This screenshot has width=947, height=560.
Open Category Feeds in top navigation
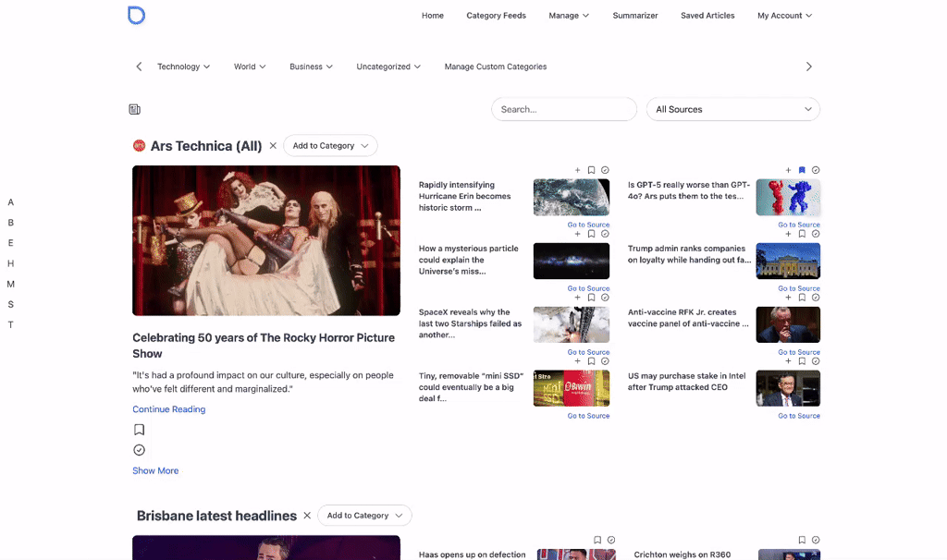click(496, 16)
